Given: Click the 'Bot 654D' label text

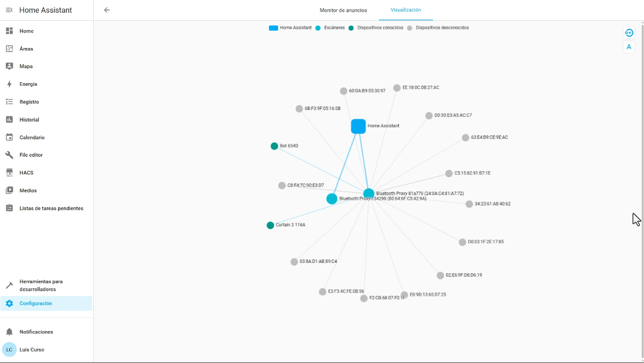Looking at the screenshot, I should pos(289,146).
